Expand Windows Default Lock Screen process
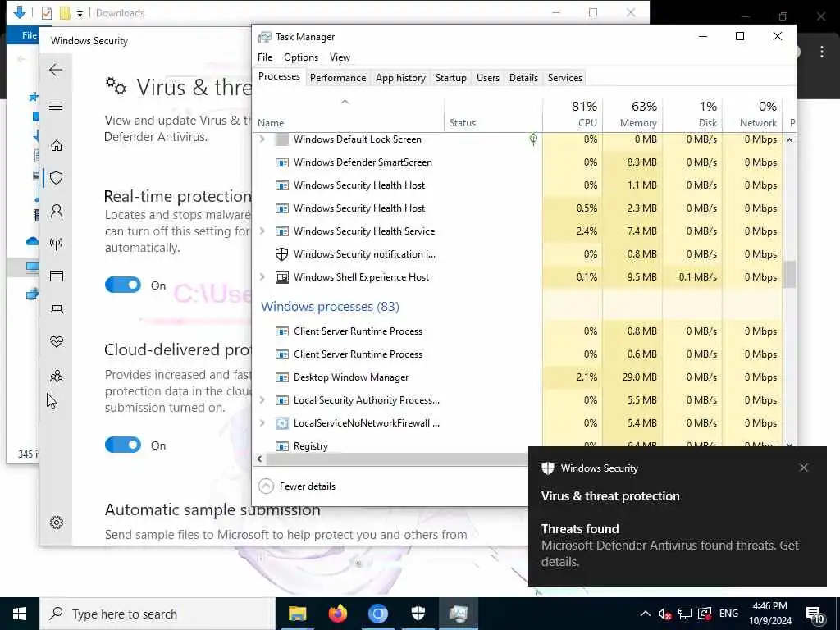 pyautogui.click(x=262, y=139)
